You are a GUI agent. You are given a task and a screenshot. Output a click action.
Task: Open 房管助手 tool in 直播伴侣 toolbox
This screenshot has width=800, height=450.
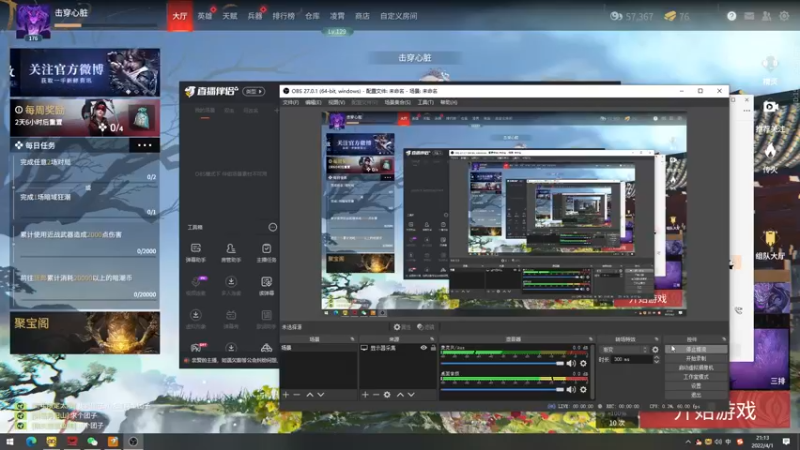pyautogui.click(x=231, y=253)
